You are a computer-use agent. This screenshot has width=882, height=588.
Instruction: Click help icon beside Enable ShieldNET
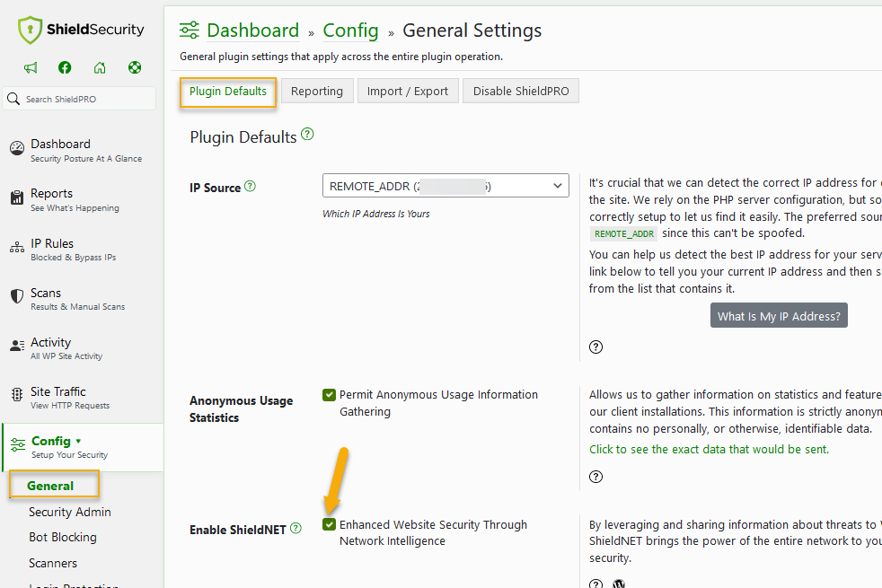pos(295,529)
